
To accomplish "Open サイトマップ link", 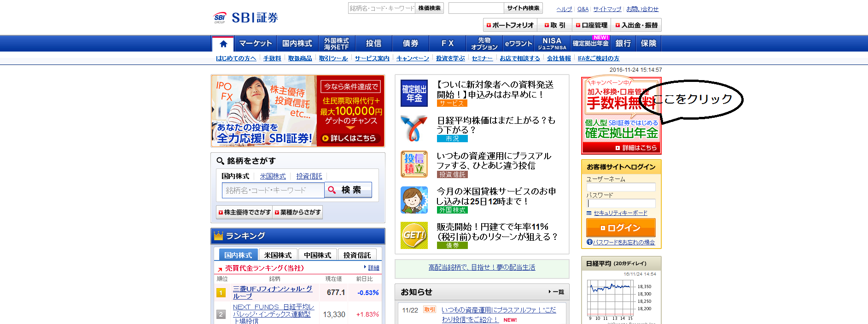I will [x=607, y=9].
